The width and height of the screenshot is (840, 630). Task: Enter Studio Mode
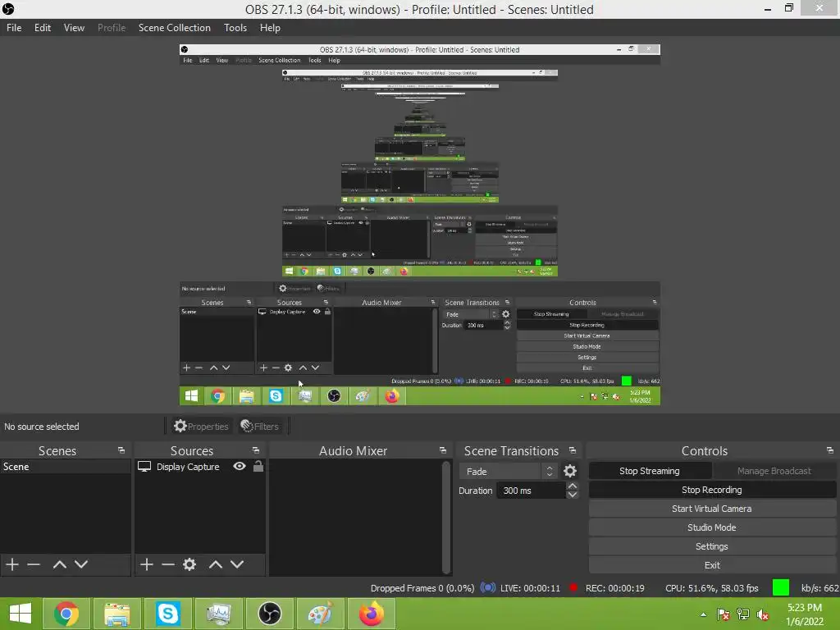click(712, 527)
